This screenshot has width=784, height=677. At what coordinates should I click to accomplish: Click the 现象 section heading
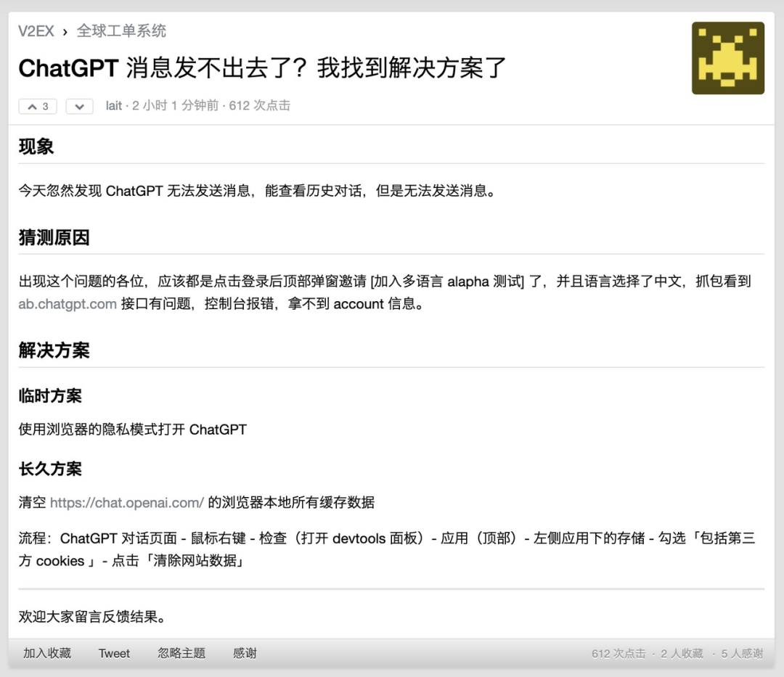click(x=36, y=147)
